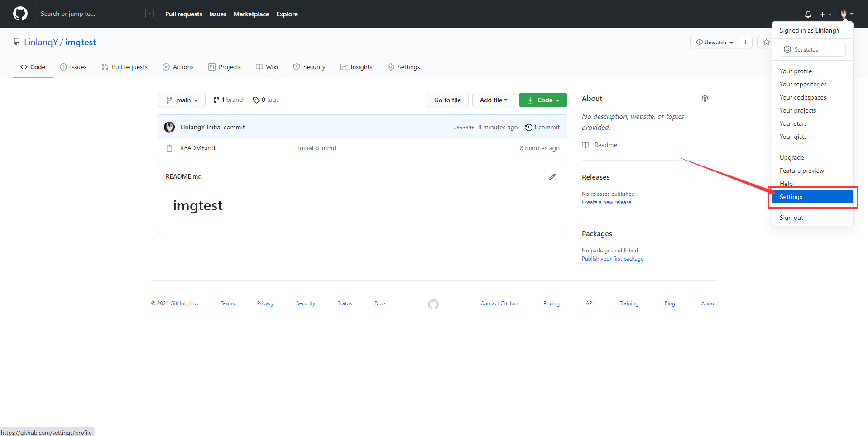Click Initial commit link in README.md row

pos(317,148)
